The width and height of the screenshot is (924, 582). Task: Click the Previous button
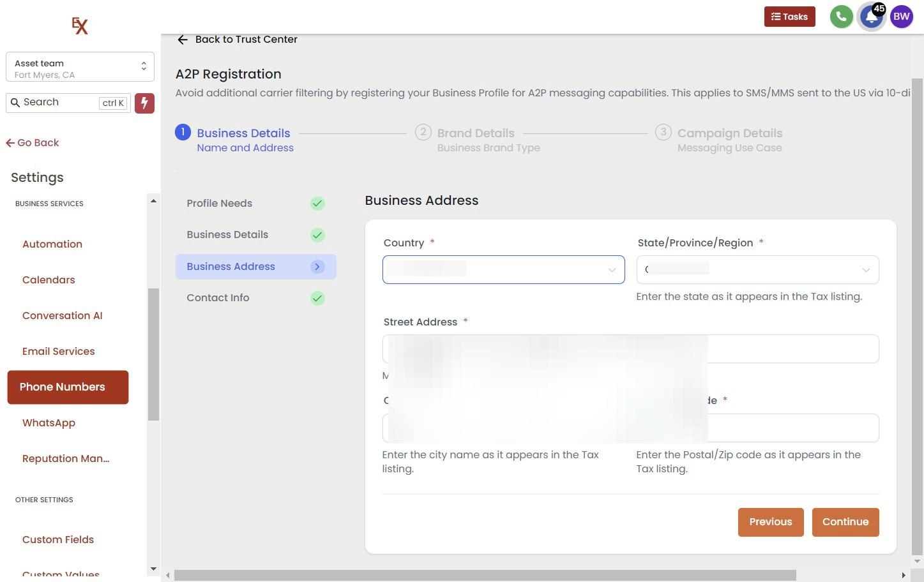[x=770, y=522]
